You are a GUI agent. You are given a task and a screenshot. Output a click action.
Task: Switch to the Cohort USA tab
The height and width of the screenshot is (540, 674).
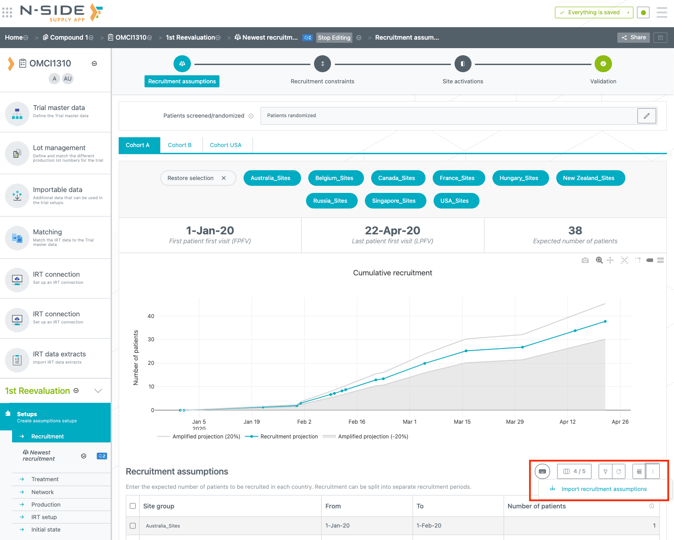pos(225,145)
